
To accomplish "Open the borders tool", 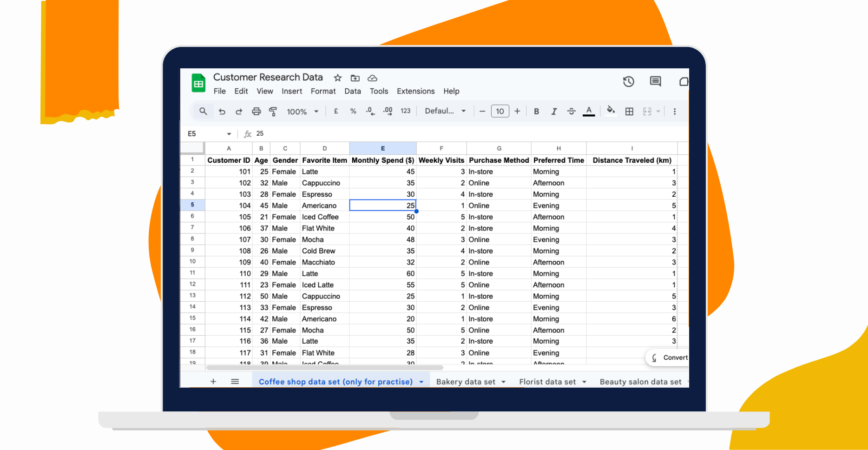I will click(629, 111).
